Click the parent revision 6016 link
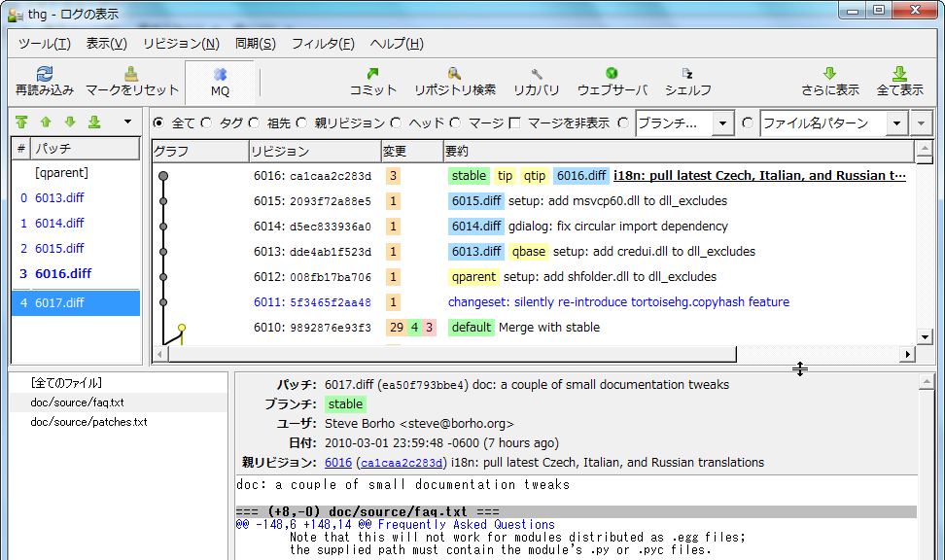The width and height of the screenshot is (945, 560). coord(338,462)
